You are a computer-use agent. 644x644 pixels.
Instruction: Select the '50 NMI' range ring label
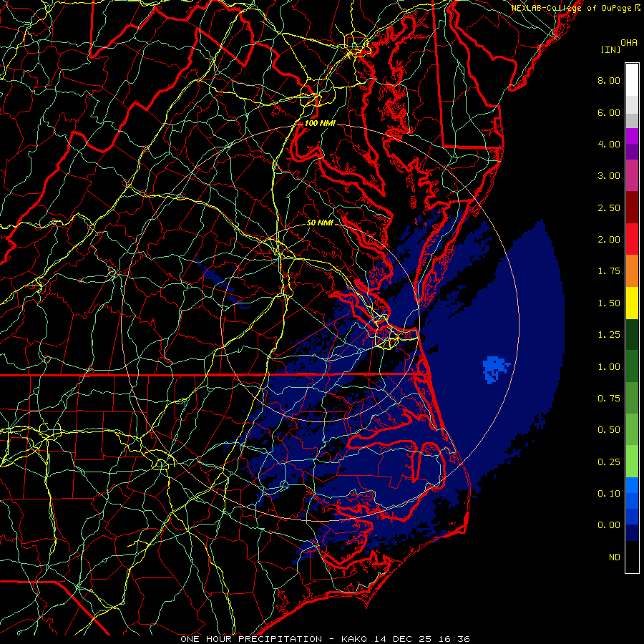coord(320,223)
